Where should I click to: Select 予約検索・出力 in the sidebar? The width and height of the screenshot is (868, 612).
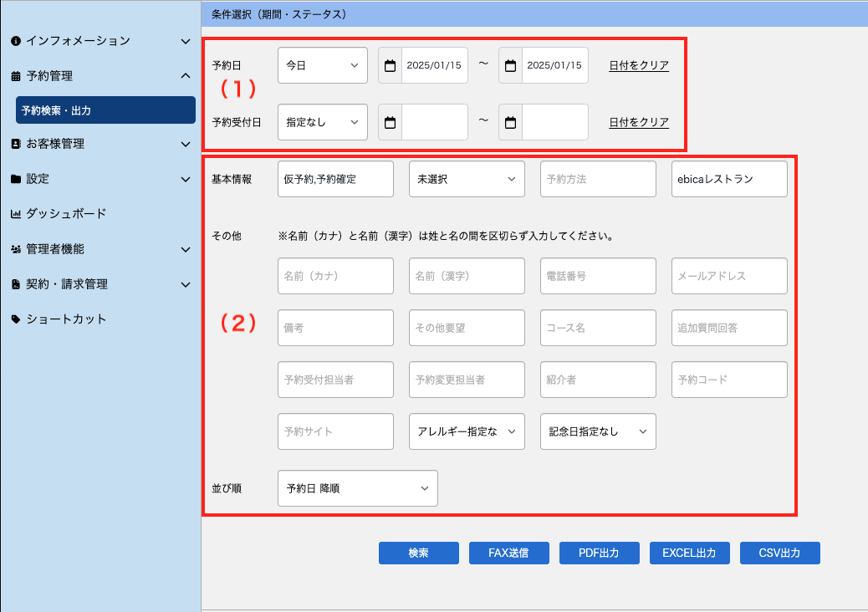[x=105, y=110]
